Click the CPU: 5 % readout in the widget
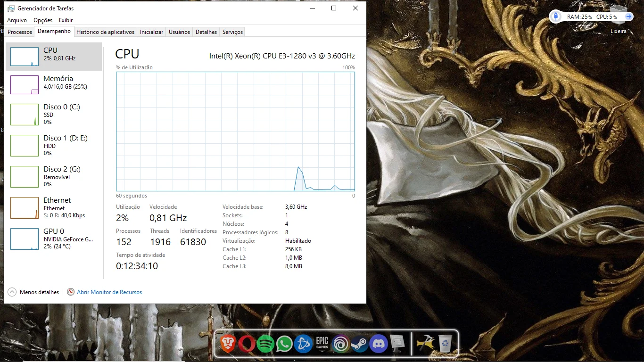This screenshot has width=644, height=362. (x=607, y=17)
